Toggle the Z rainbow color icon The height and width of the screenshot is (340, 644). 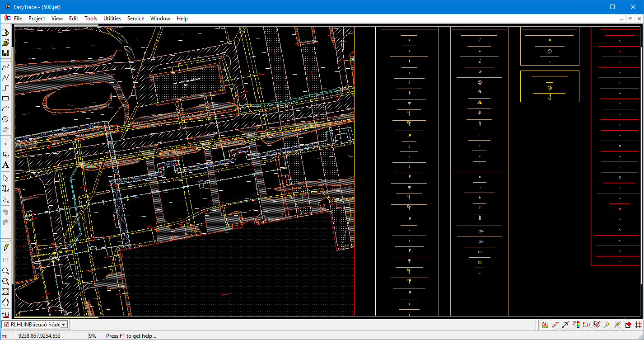[x=576, y=325]
